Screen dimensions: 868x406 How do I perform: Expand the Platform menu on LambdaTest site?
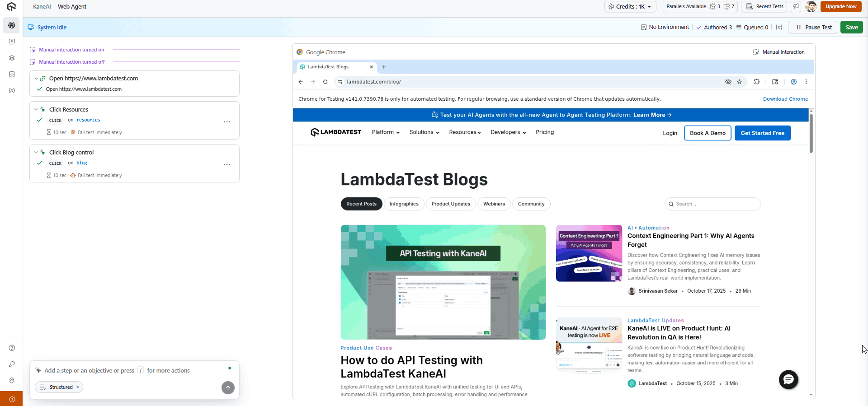(386, 132)
